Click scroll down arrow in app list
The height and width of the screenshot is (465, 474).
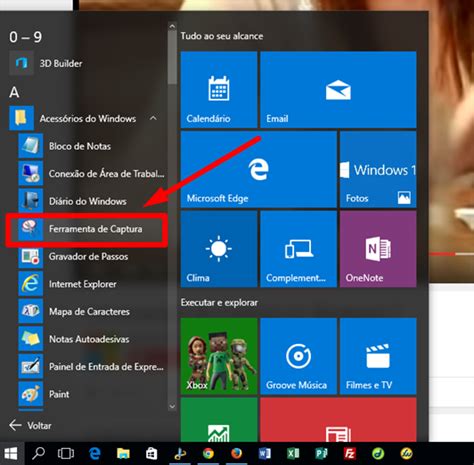[x=172, y=406]
